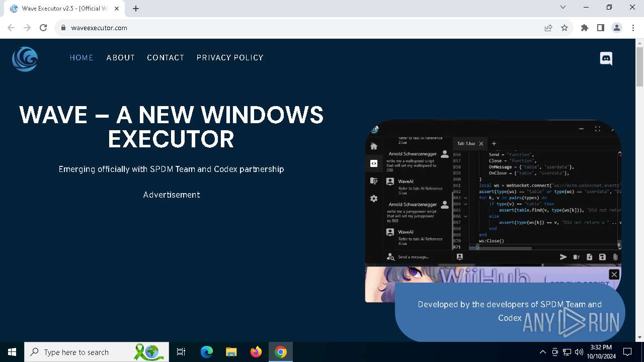
Task: Open a new browser tab
Action: click(136, 9)
